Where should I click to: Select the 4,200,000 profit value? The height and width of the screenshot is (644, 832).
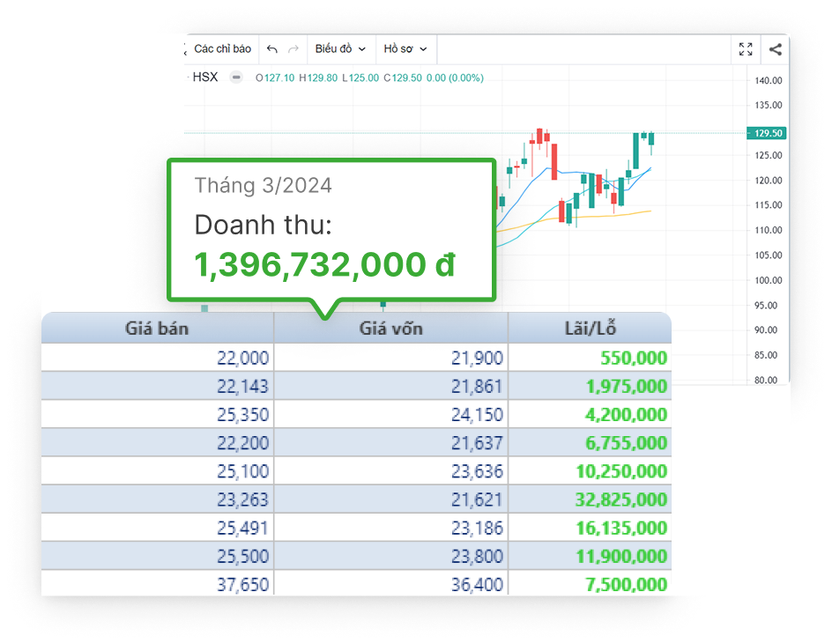pyautogui.click(x=626, y=415)
